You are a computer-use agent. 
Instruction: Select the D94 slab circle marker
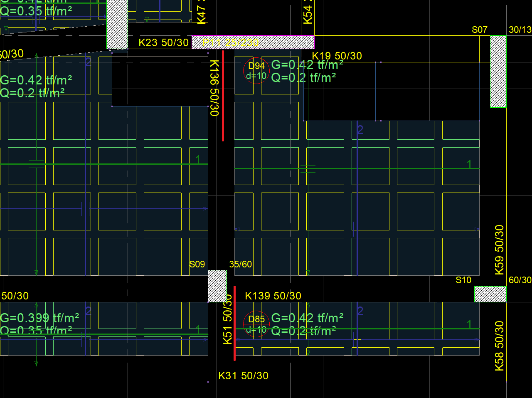[256, 71]
